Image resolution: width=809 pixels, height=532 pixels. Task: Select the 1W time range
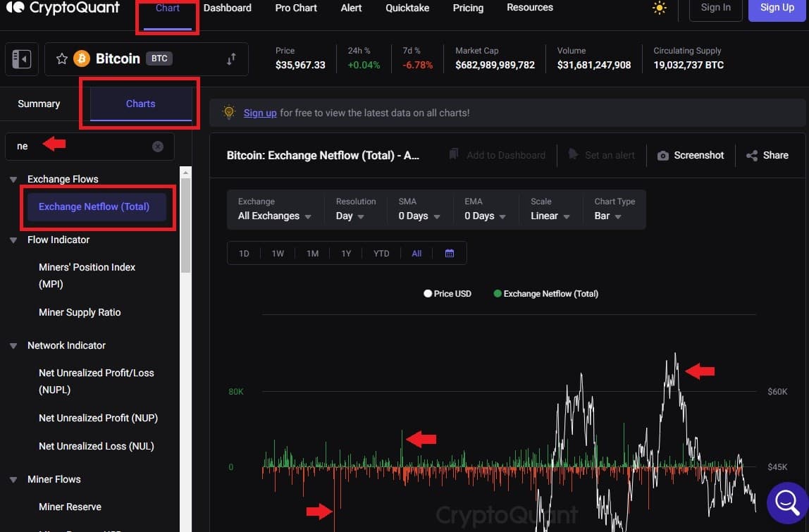coord(278,254)
